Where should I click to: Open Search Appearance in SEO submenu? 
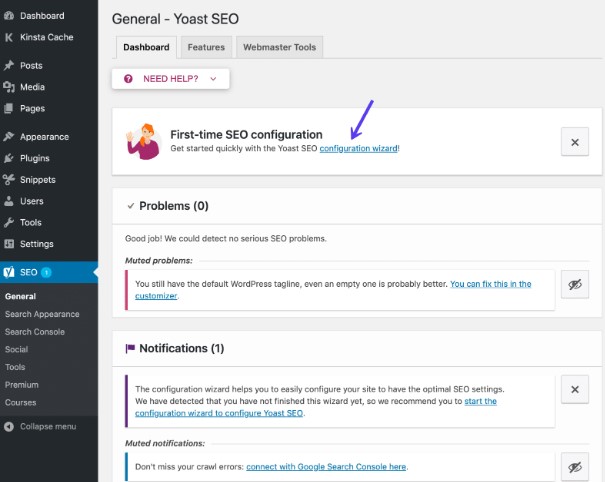42,314
